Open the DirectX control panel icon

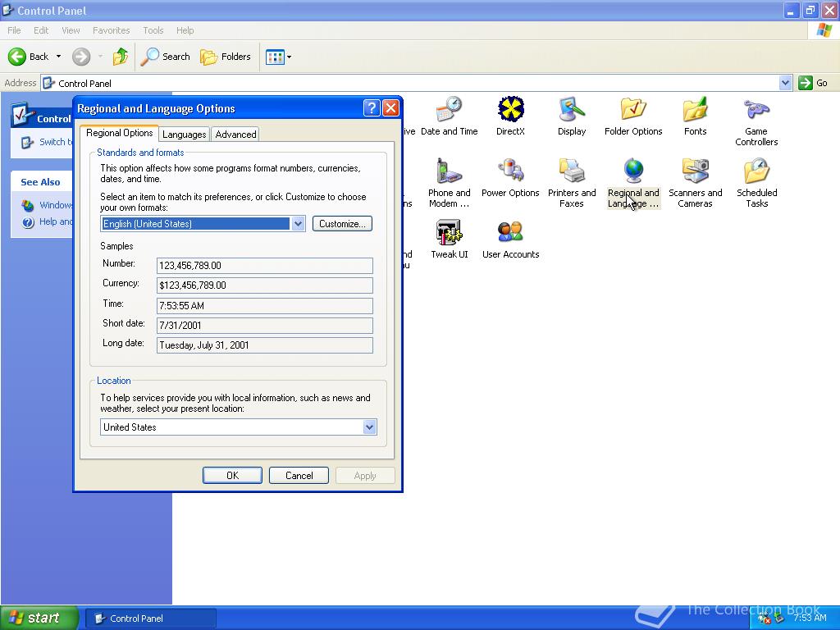[510, 116]
